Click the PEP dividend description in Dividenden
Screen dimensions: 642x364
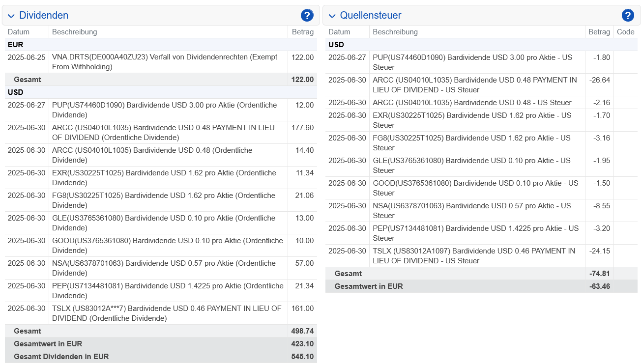tap(167, 291)
